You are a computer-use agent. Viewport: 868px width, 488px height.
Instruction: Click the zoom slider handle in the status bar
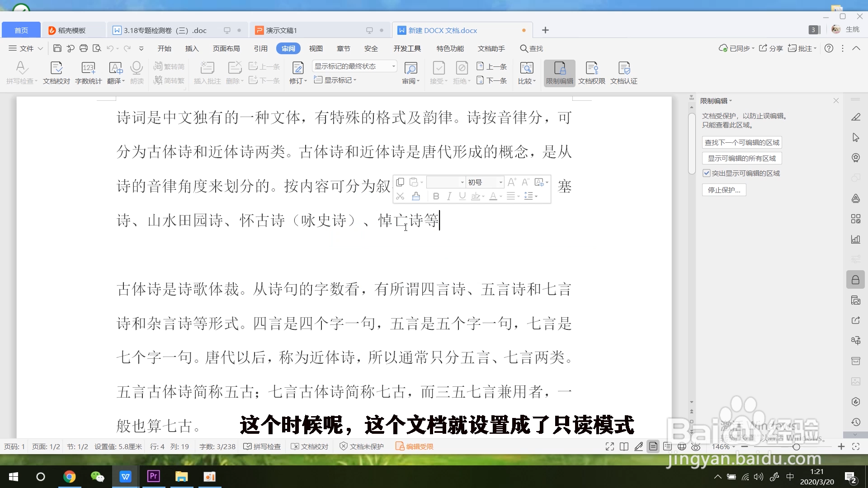tap(796, 446)
